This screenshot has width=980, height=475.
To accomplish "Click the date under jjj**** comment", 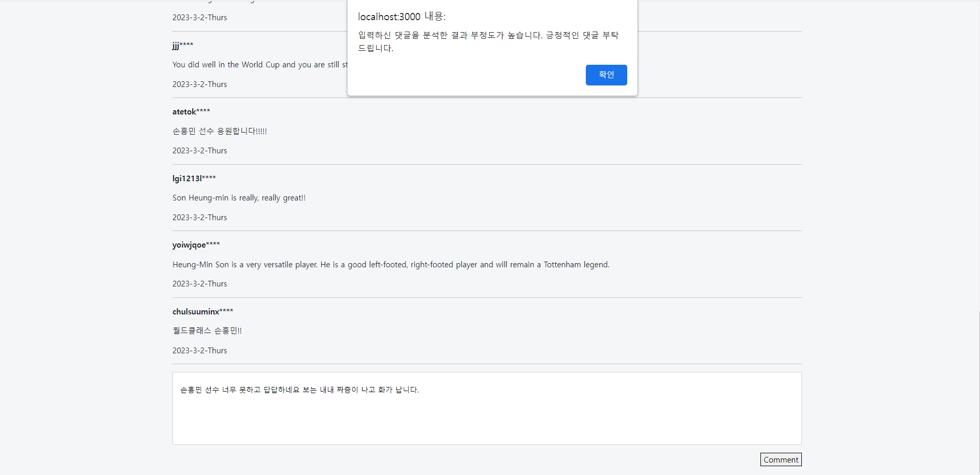I will (x=200, y=84).
